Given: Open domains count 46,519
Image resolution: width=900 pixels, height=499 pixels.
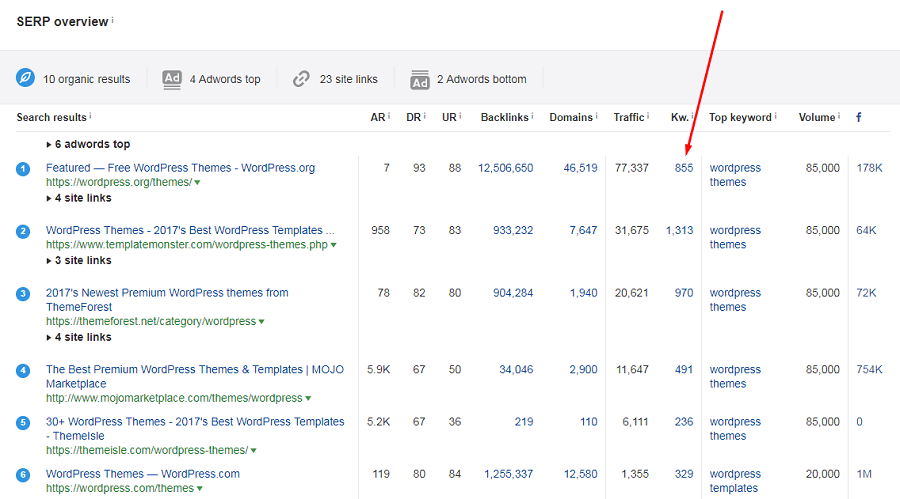Looking at the screenshot, I should coord(580,168).
